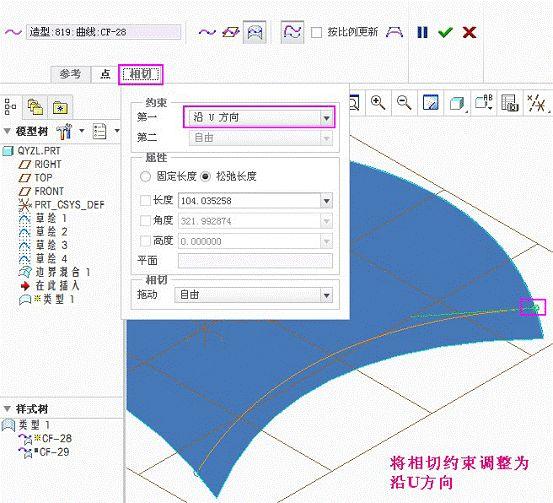Select the FRONT datum plane
This screenshot has height=503, width=553.
pos(41,191)
